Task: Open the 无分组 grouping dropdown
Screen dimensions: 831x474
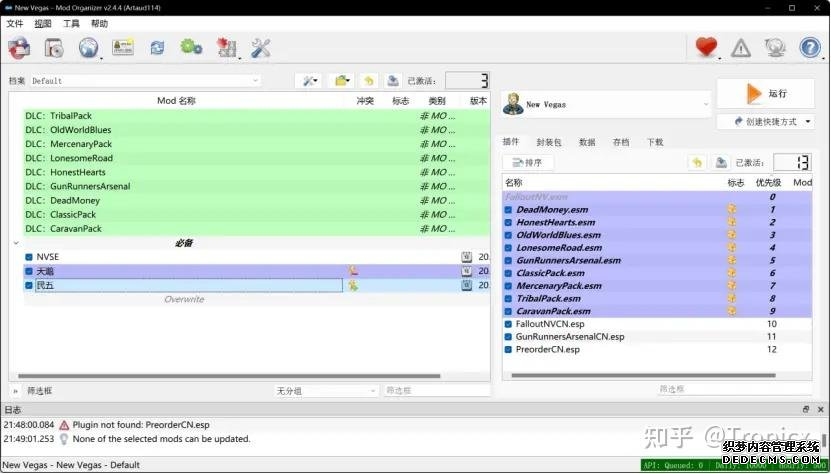Action: [326, 391]
